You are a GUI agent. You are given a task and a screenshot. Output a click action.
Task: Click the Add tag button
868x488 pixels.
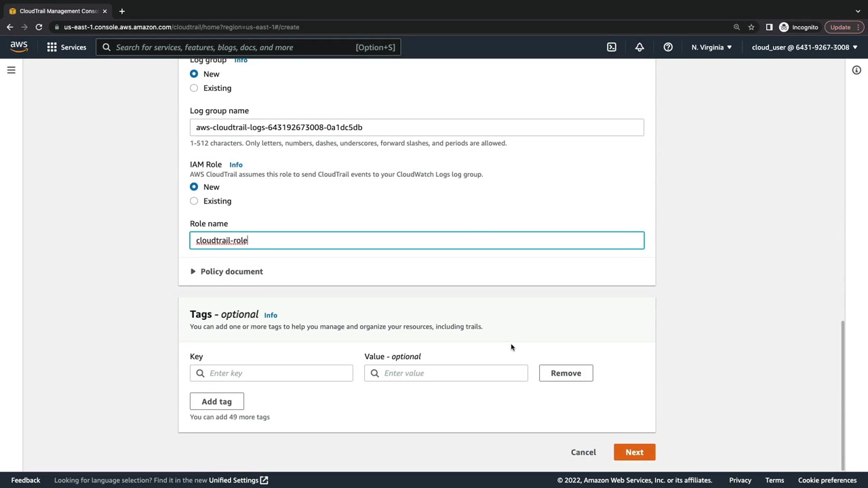pyautogui.click(x=217, y=402)
